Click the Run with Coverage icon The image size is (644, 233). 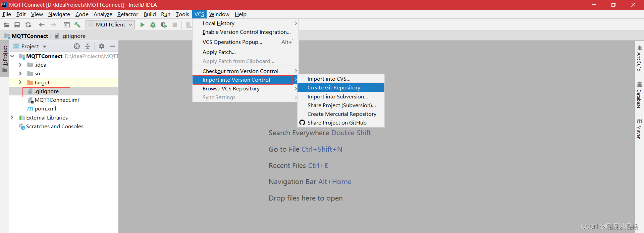164,25
